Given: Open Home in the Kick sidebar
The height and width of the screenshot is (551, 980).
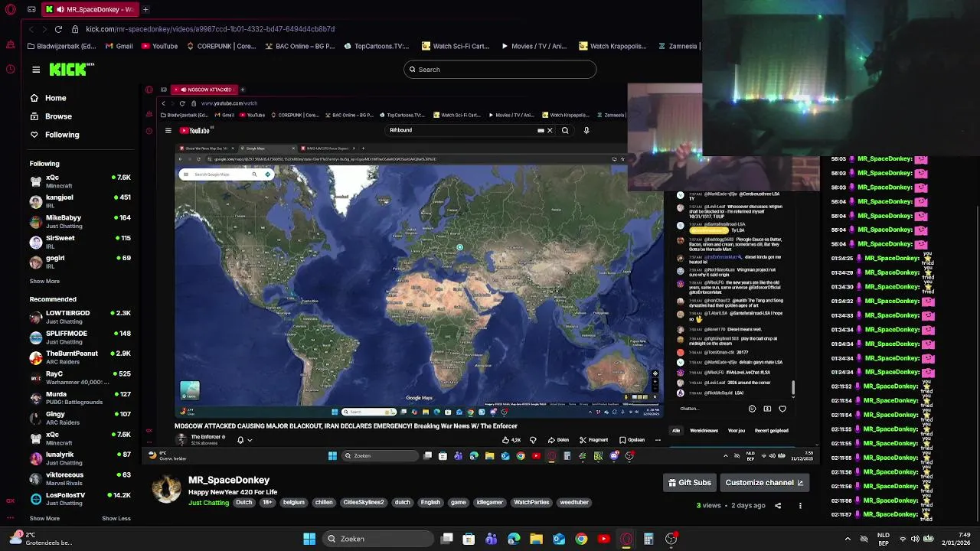Looking at the screenshot, I should tap(48, 98).
